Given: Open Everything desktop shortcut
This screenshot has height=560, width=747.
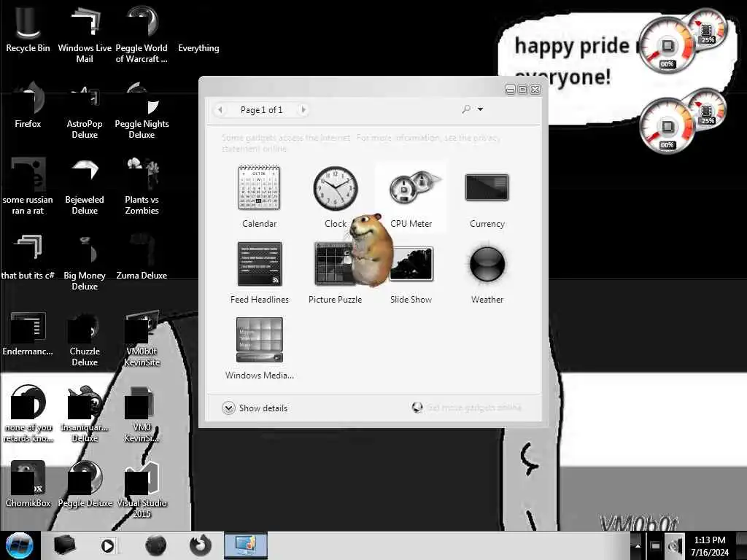Looking at the screenshot, I should pyautogui.click(x=198, y=47).
